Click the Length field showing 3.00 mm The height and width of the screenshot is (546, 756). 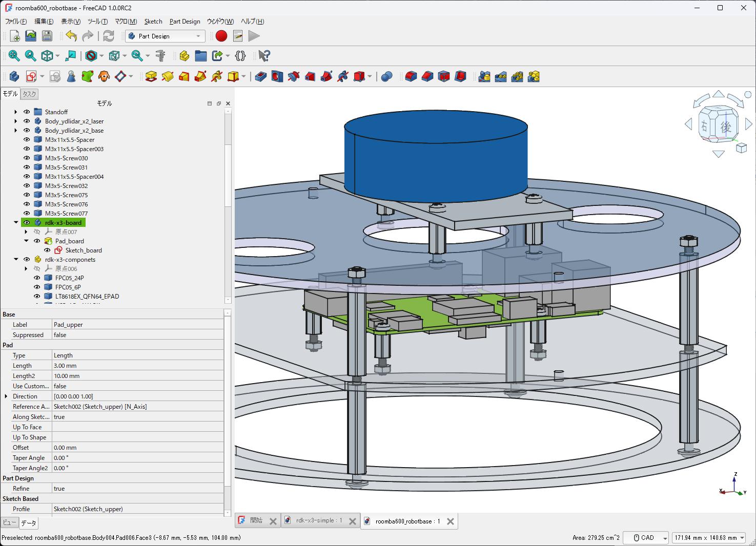tap(103, 365)
